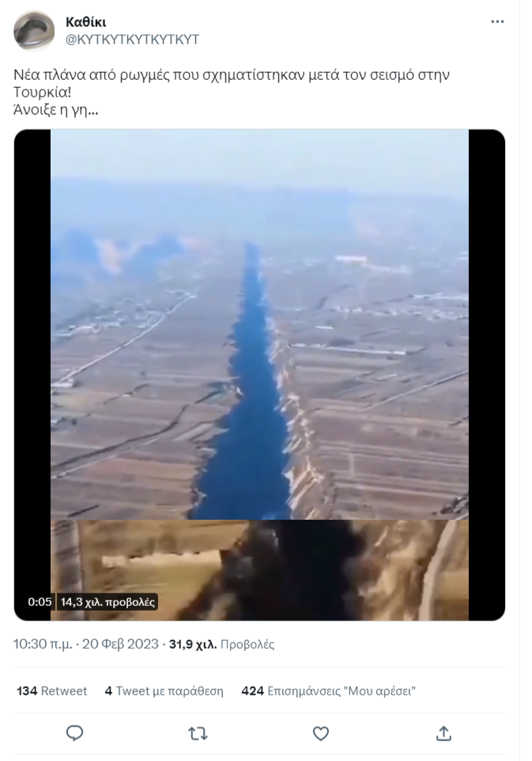Click the 0:05 video duration badge

(40, 602)
